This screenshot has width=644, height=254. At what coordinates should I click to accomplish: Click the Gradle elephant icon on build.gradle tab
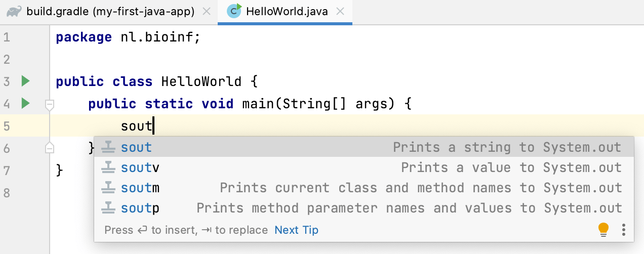(x=14, y=11)
